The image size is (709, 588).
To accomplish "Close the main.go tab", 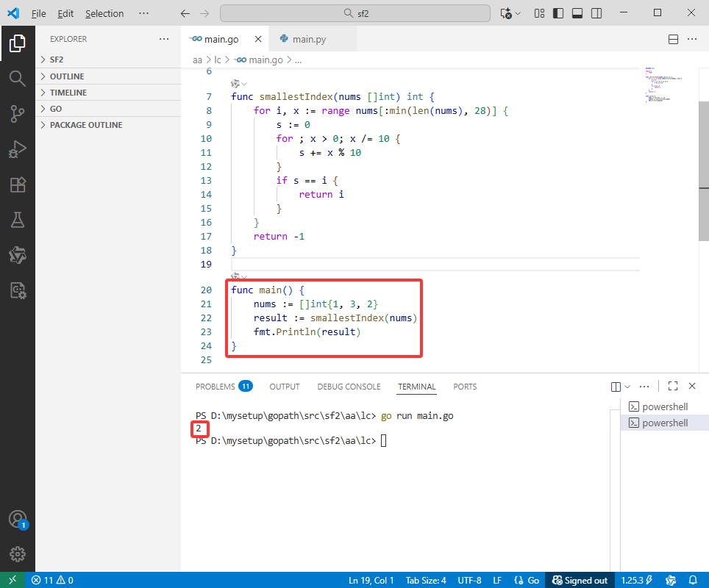I will click(x=257, y=39).
